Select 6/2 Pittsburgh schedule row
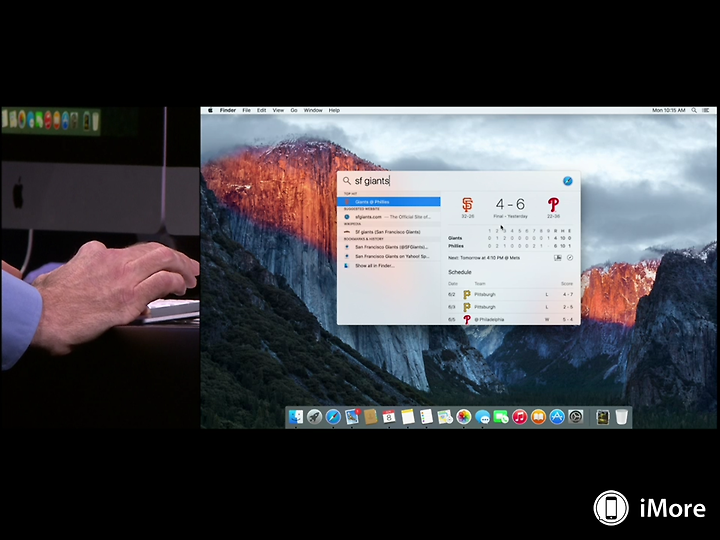 point(511,294)
